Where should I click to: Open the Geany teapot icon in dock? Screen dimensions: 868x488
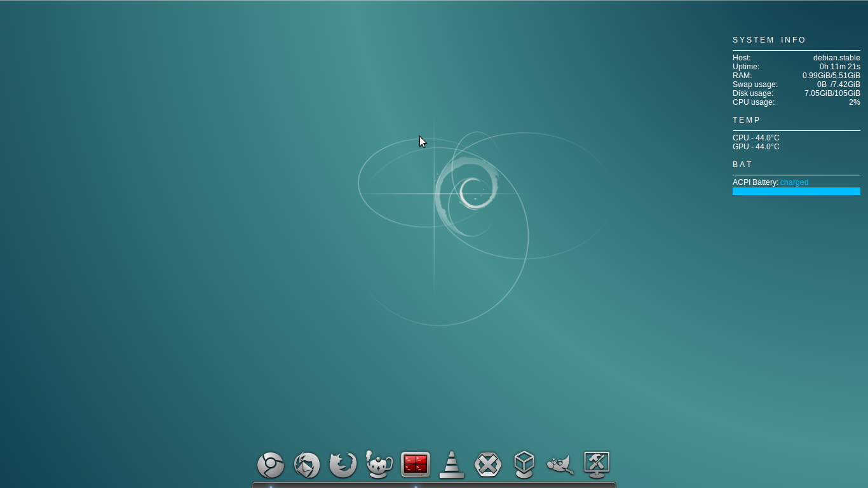point(379,464)
